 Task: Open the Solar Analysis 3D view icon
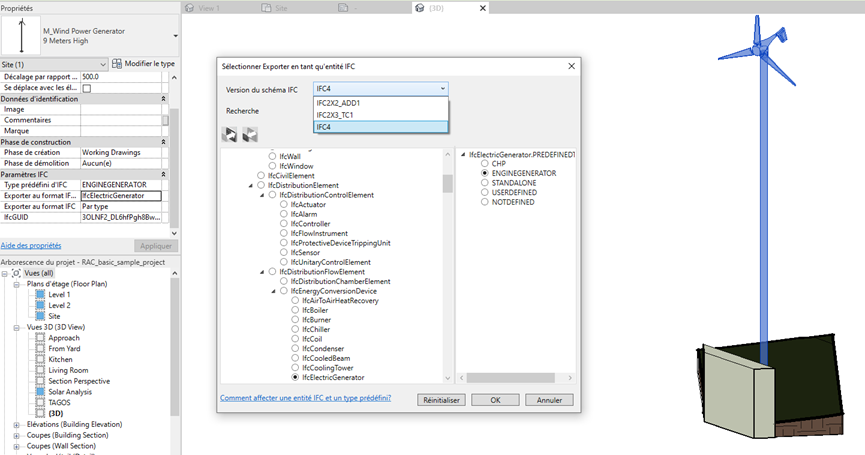pyautogui.click(x=41, y=392)
